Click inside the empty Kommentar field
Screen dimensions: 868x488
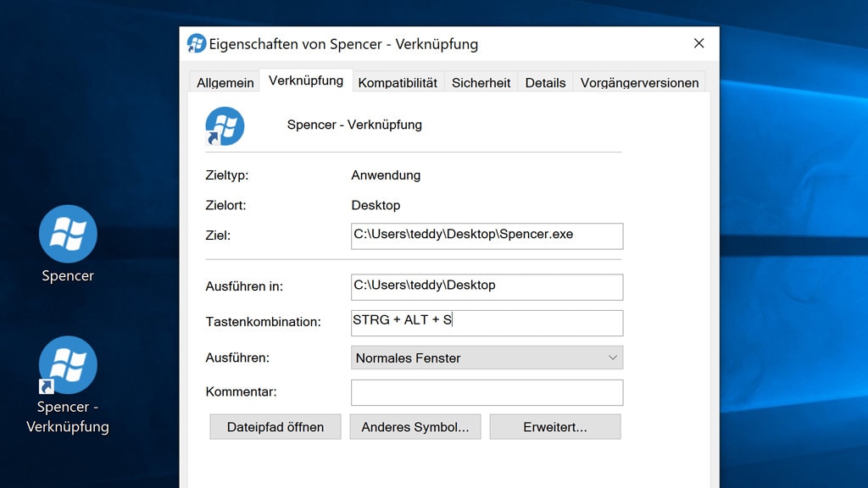point(487,391)
